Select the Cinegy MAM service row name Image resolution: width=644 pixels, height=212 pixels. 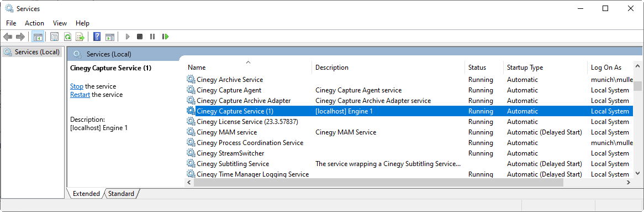[226, 132]
